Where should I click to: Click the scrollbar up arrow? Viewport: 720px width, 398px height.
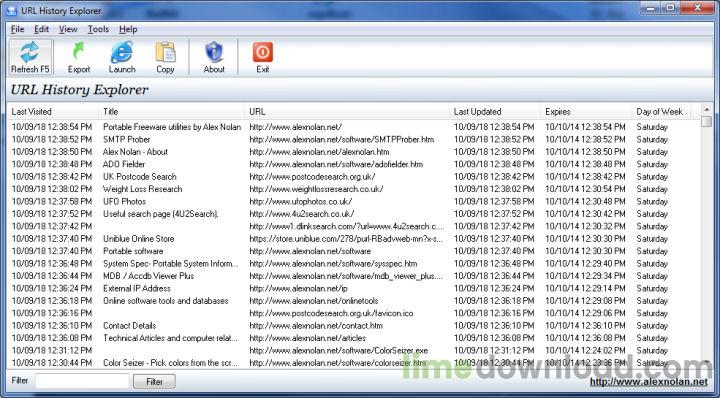point(707,110)
